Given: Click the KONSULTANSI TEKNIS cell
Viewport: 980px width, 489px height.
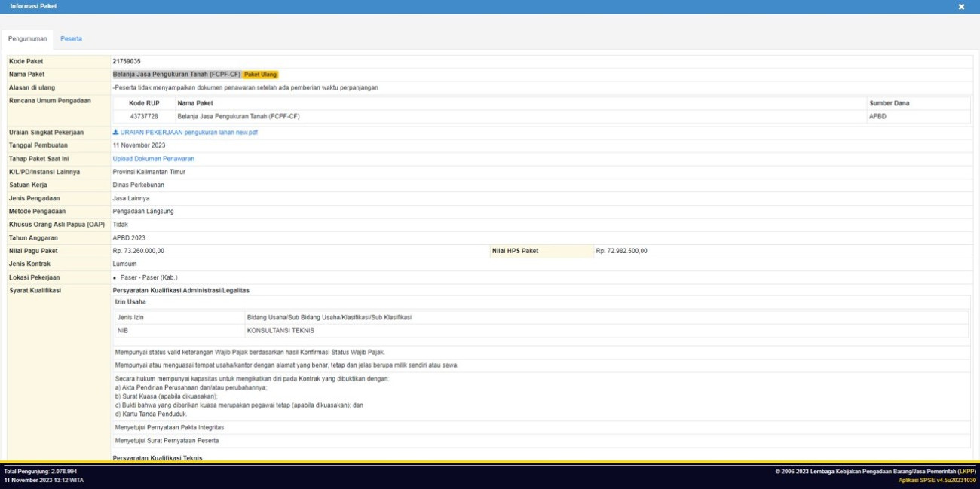Looking at the screenshot, I should (280, 331).
